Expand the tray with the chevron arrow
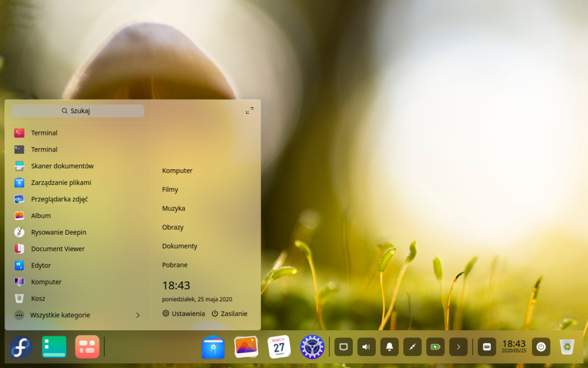The image size is (588, 368). [x=458, y=347]
